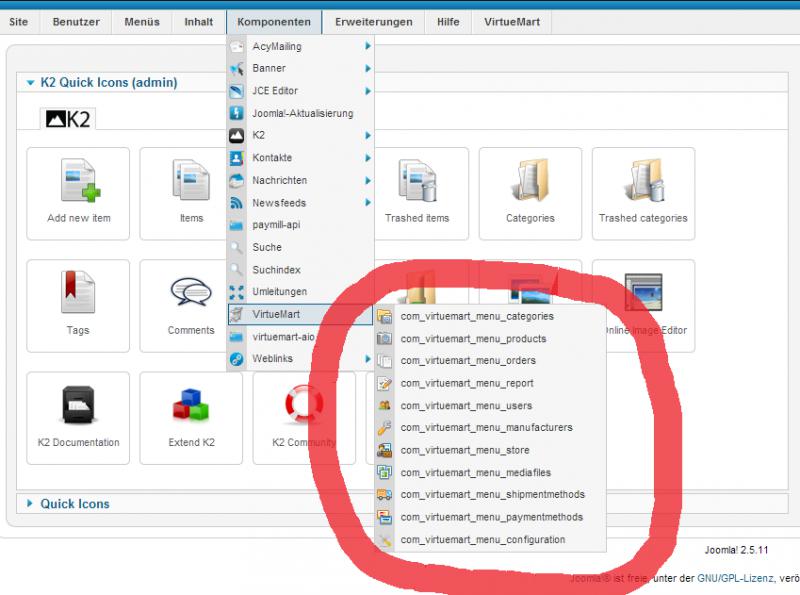The image size is (800, 595).
Task: Collapse K2 Quick Icons (admin) panel
Action: click(31, 83)
